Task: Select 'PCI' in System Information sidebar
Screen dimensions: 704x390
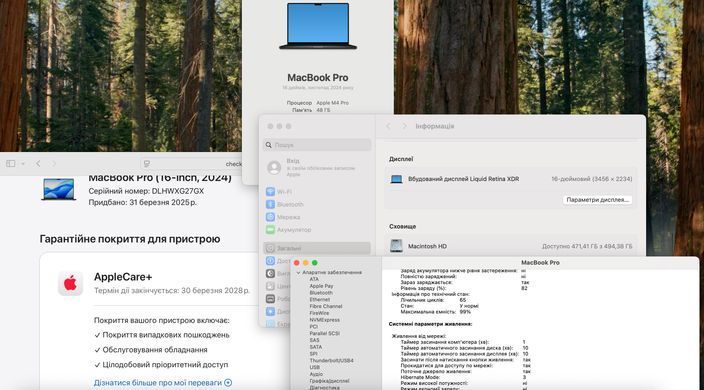Action: [x=313, y=327]
